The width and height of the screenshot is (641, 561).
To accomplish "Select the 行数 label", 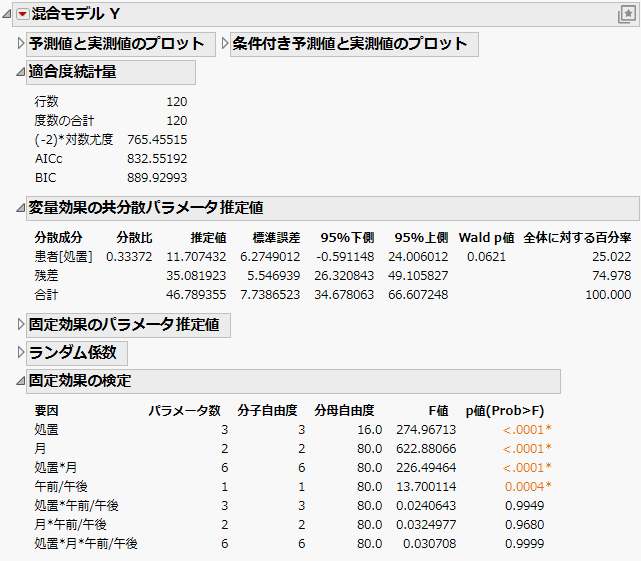I will (x=47, y=101).
